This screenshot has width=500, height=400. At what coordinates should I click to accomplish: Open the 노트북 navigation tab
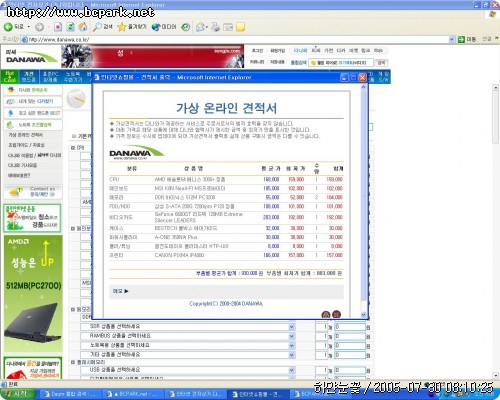click(73, 76)
